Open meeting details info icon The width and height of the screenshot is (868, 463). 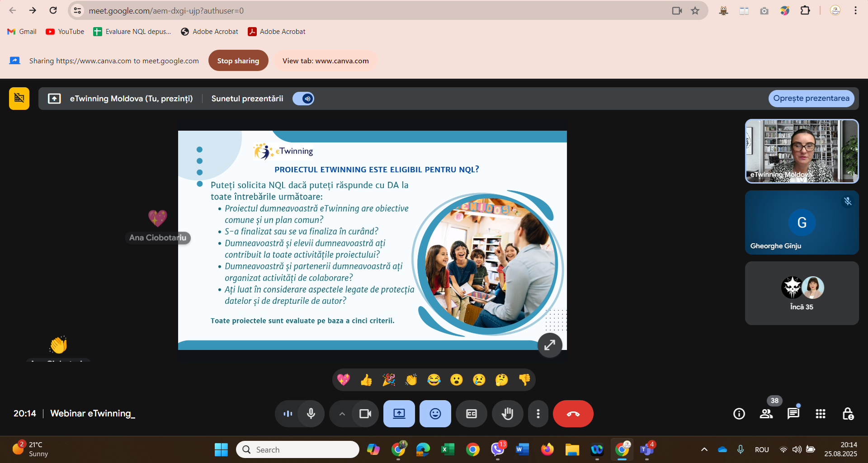(x=739, y=414)
